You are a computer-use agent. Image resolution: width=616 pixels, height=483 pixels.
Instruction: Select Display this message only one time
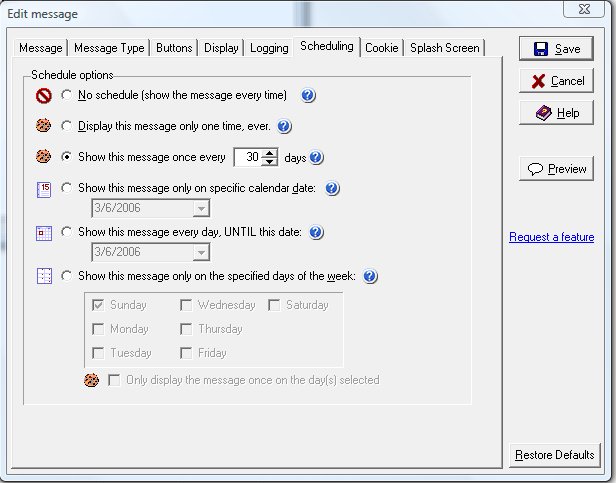coord(67,127)
